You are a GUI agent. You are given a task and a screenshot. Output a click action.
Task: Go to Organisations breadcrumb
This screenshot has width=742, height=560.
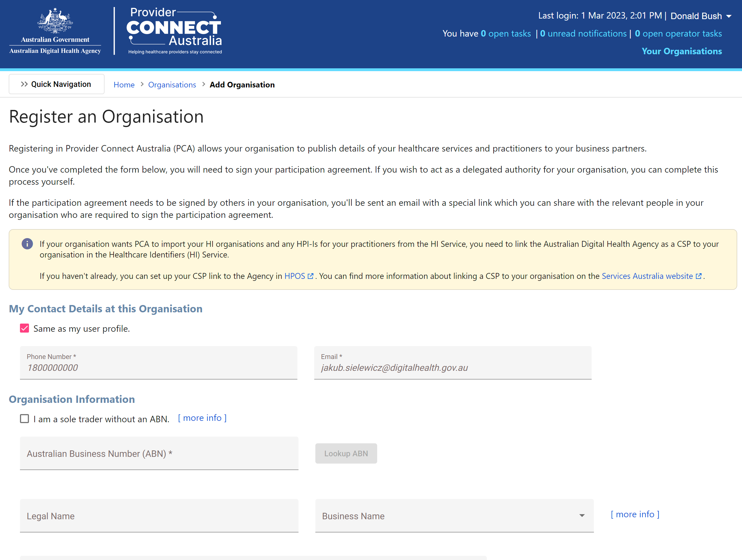[x=172, y=85]
